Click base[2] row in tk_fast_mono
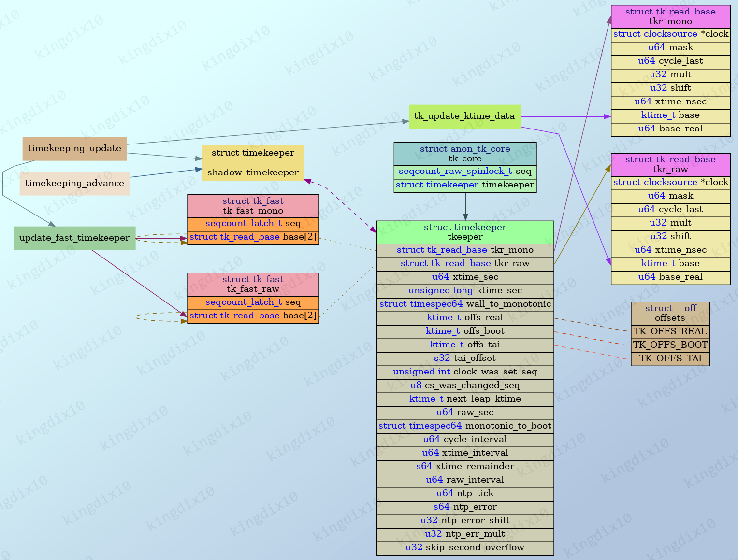This screenshot has width=738, height=560. pyautogui.click(x=253, y=238)
